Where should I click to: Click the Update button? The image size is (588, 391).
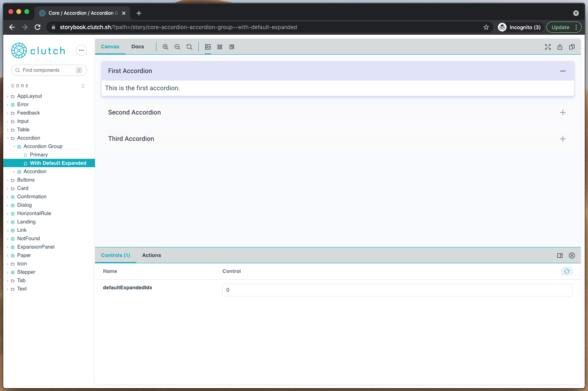(x=560, y=27)
